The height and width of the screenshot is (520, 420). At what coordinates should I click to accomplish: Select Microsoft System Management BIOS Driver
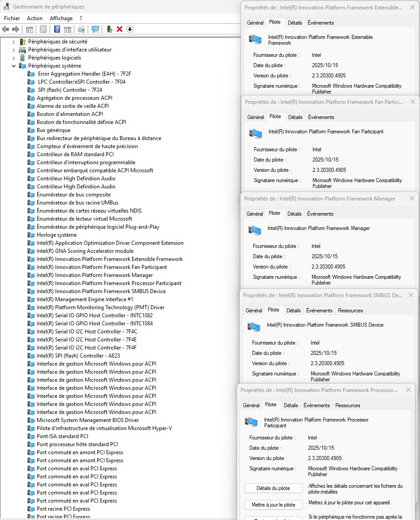pyautogui.click(x=88, y=420)
